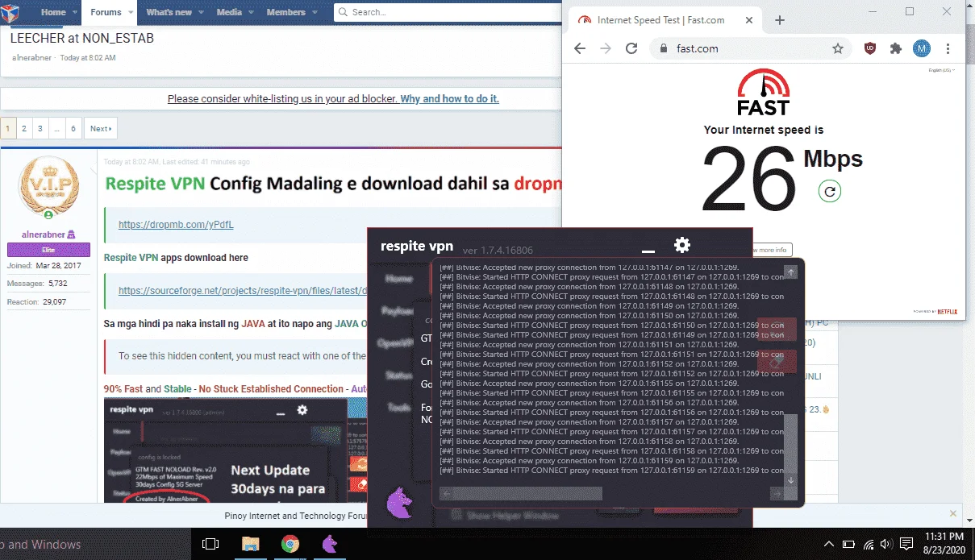The image size is (975, 560).
Task: Bookmark fast.com with the star icon
Action: pos(838,48)
